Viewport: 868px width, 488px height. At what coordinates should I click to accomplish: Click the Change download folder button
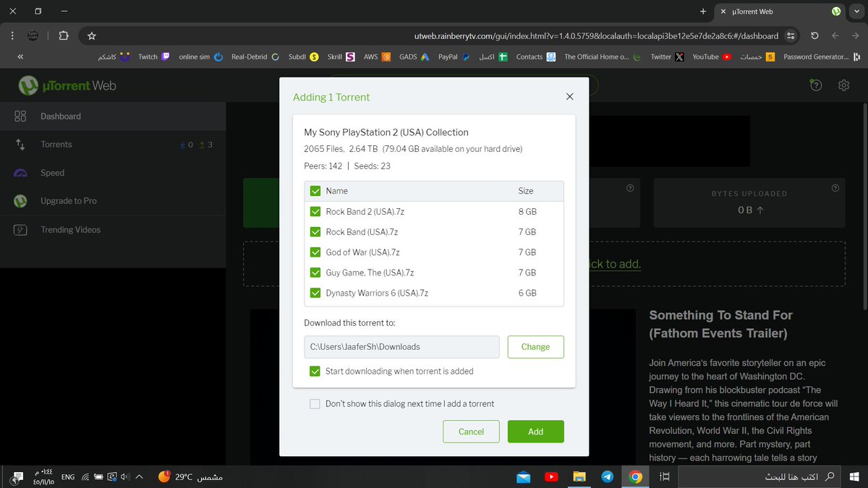point(535,347)
